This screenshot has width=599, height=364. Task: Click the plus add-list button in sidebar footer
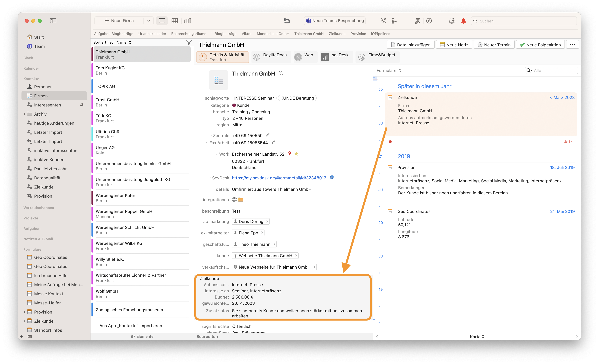pyautogui.click(x=21, y=336)
